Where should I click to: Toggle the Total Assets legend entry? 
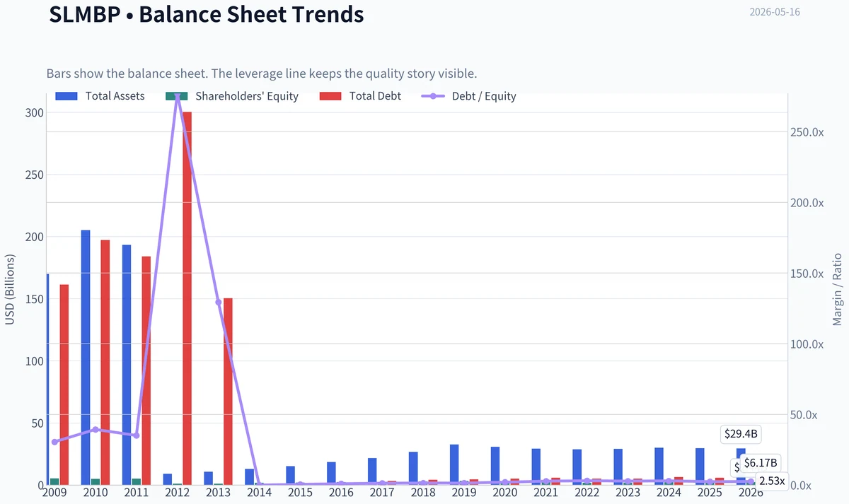click(x=100, y=96)
